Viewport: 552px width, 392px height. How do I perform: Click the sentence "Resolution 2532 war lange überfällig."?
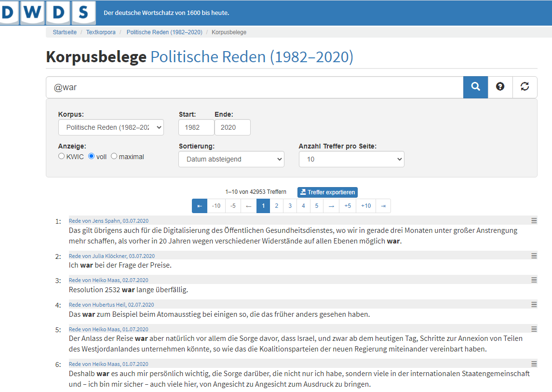click(x=129, y=290)
